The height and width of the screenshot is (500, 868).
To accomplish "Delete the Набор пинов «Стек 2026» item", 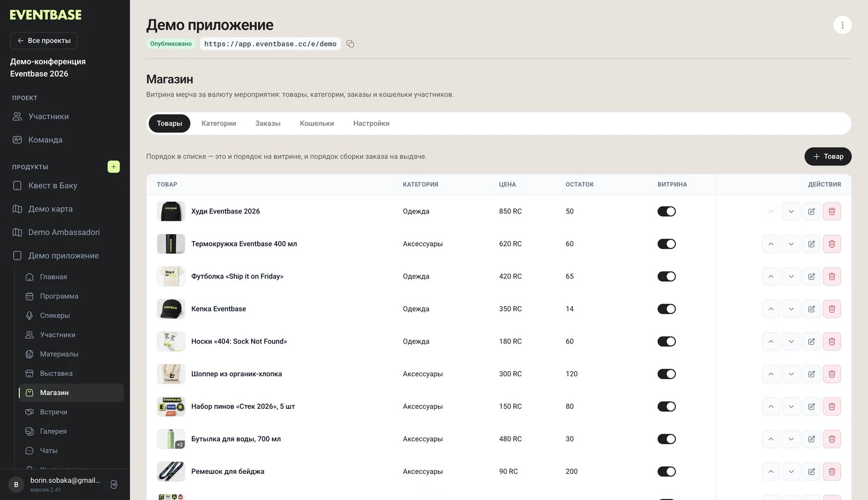I will [832, 407].
